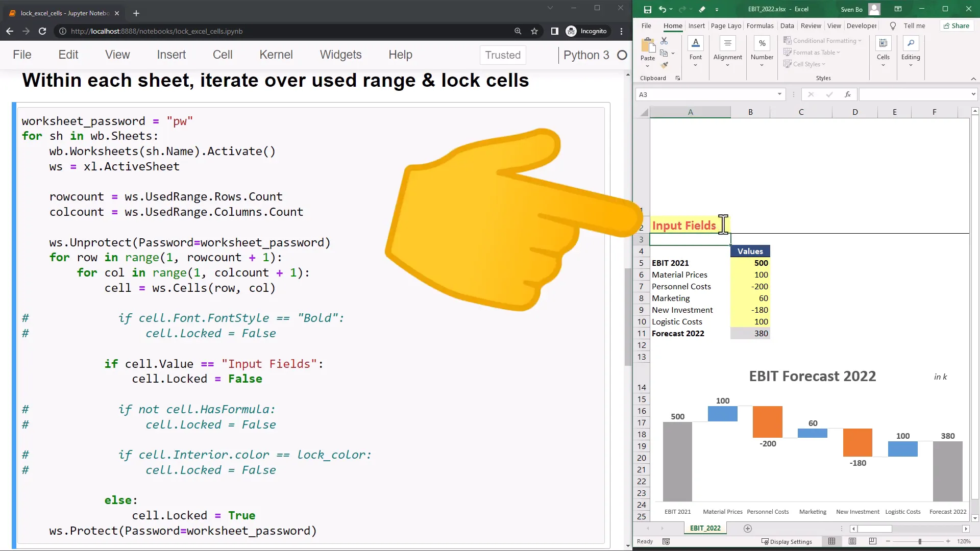
Task: Open the Formulas ribbon tab
Action: [x=759, y=26]
